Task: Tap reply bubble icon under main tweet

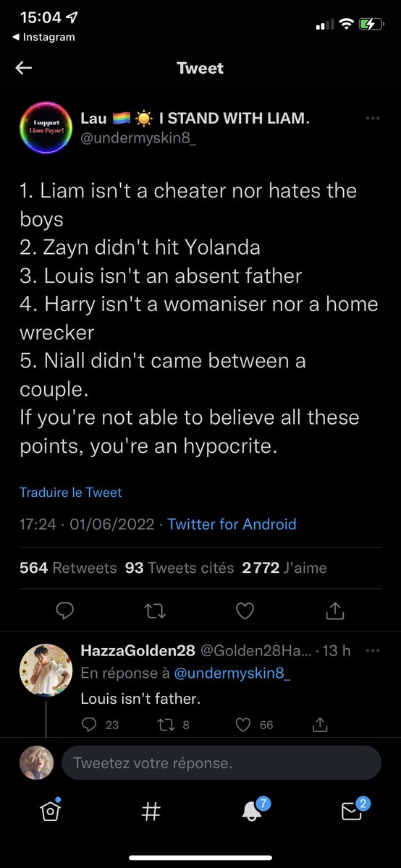Action: [65, 611]
